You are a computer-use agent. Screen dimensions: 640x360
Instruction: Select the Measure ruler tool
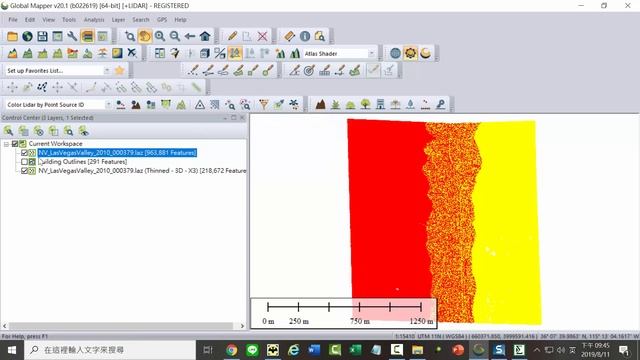tap(289, 36)
